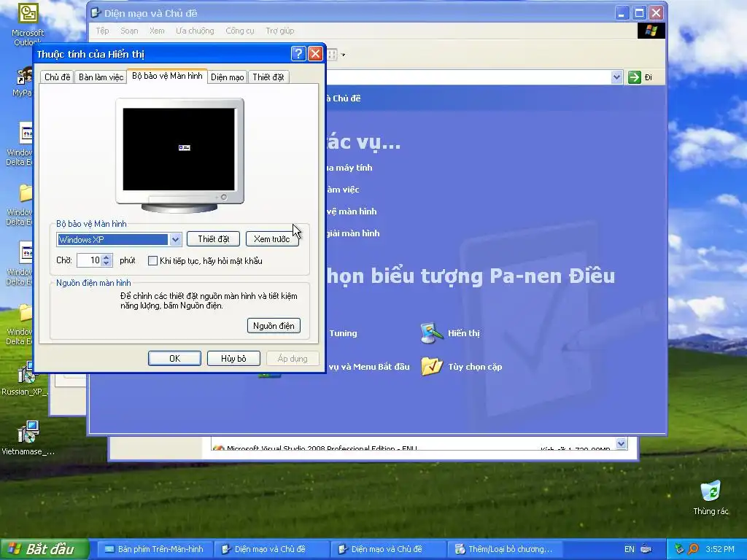Open the Ưa chuộng menu

pos(195,31)
